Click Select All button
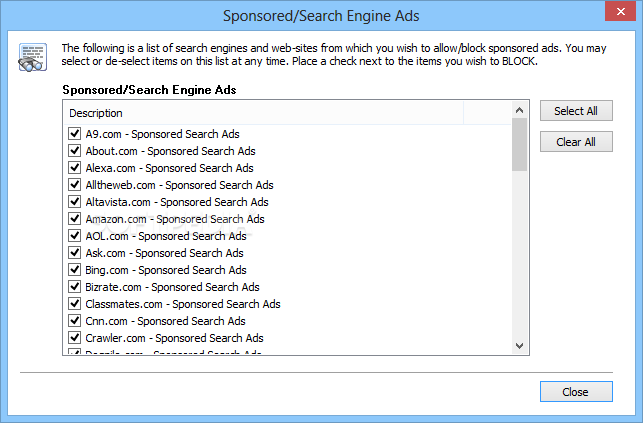Screen dimensions: 643x423 (576, 111)
